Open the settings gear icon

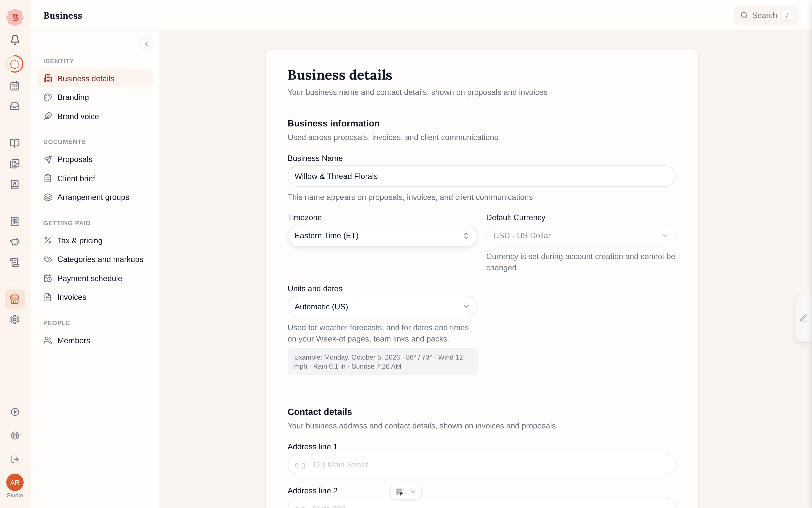[x=15, y=319]
